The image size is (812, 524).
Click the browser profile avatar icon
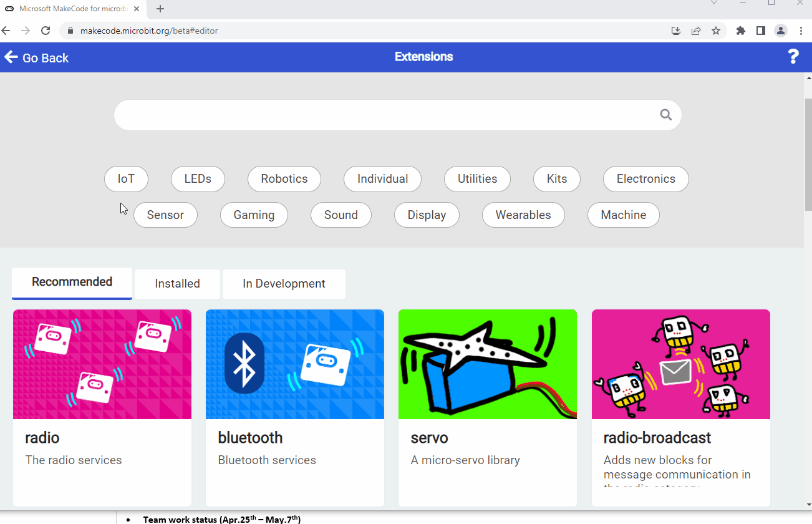[780, 31]
